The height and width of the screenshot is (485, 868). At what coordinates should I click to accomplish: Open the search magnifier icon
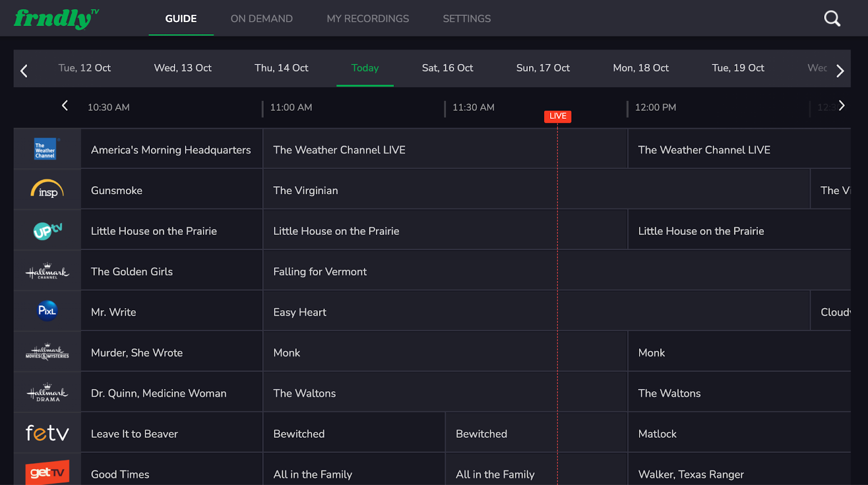(832, 18)
